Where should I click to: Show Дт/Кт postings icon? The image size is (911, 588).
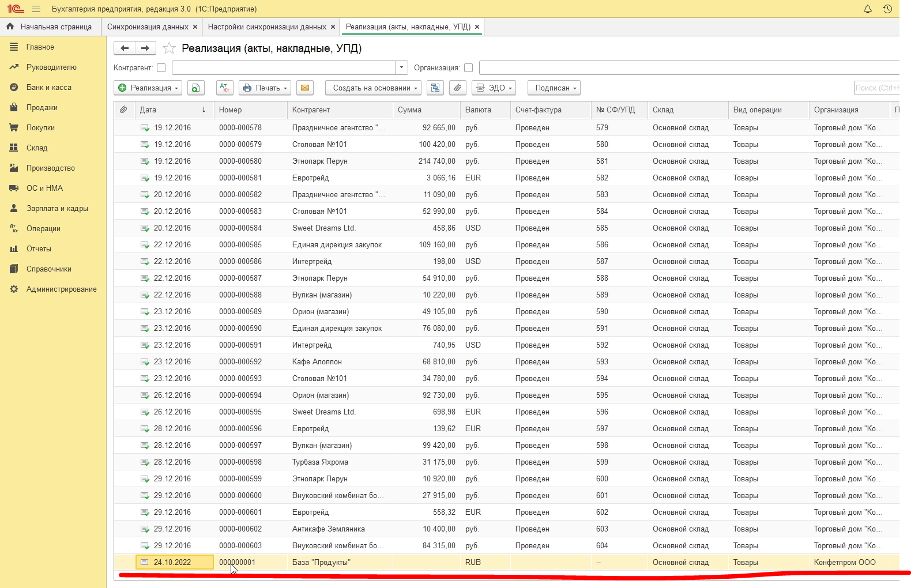224,88
